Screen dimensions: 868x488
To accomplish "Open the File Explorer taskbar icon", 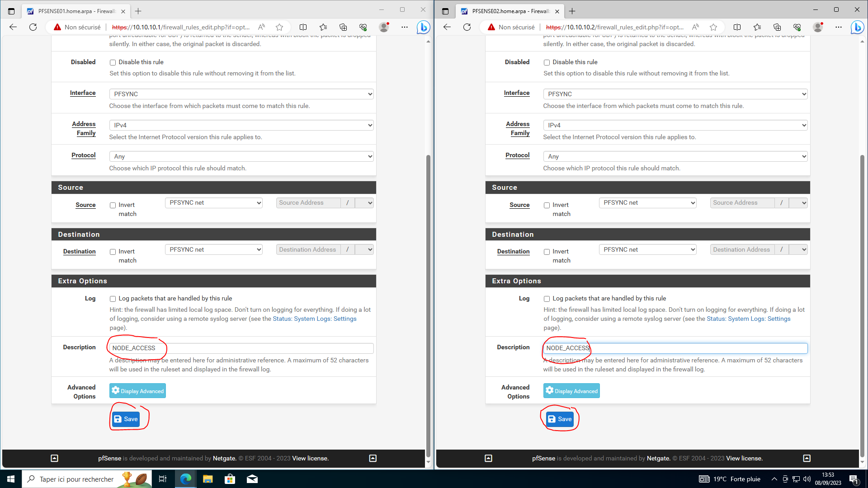I will pyautogui.click(x=208, y=479).
